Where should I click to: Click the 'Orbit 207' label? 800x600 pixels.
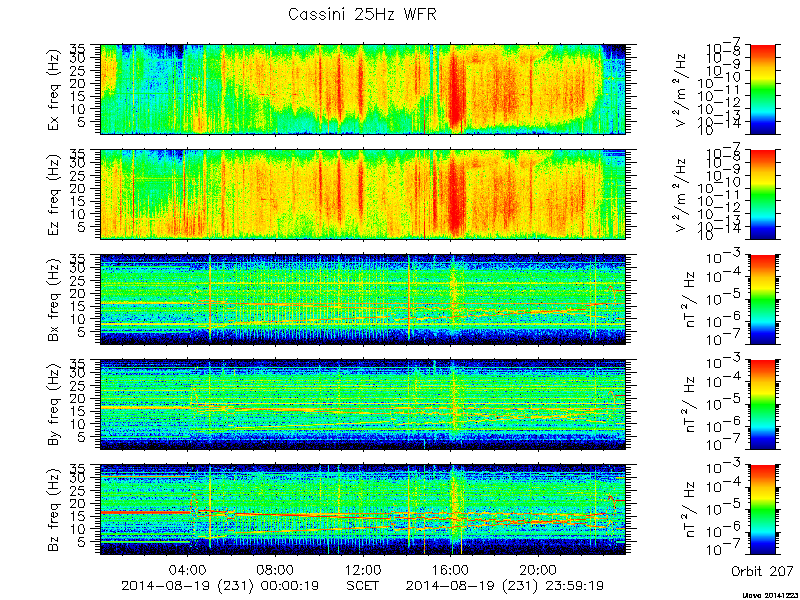tap(762, 570)
